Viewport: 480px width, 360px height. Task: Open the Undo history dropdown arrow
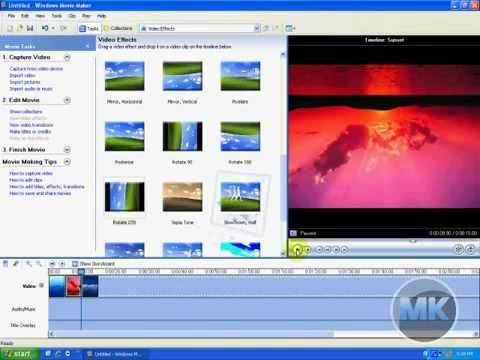(x=53, y=28)
